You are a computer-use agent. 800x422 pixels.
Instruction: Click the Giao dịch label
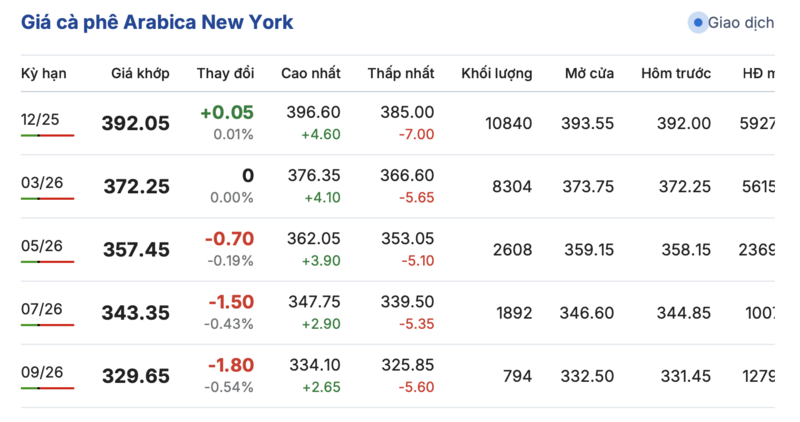[740, 23]
